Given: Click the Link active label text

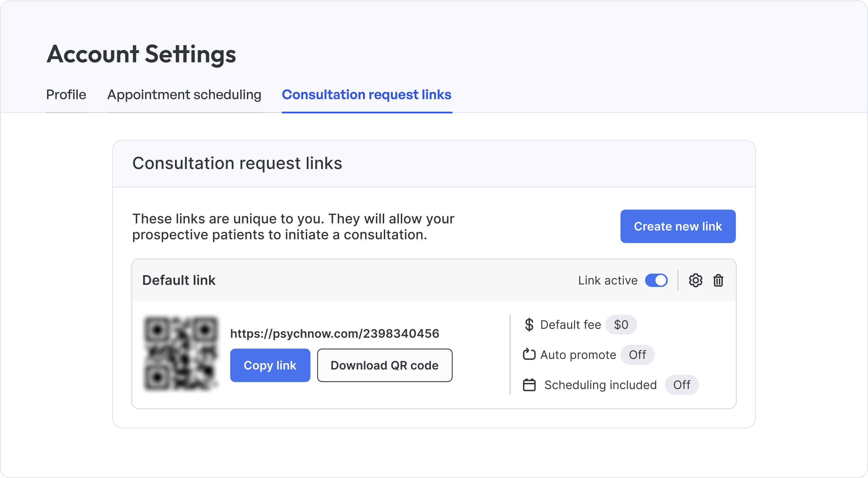Looking at the screenshot, I should pyautogui.click(x=608, y=281).
